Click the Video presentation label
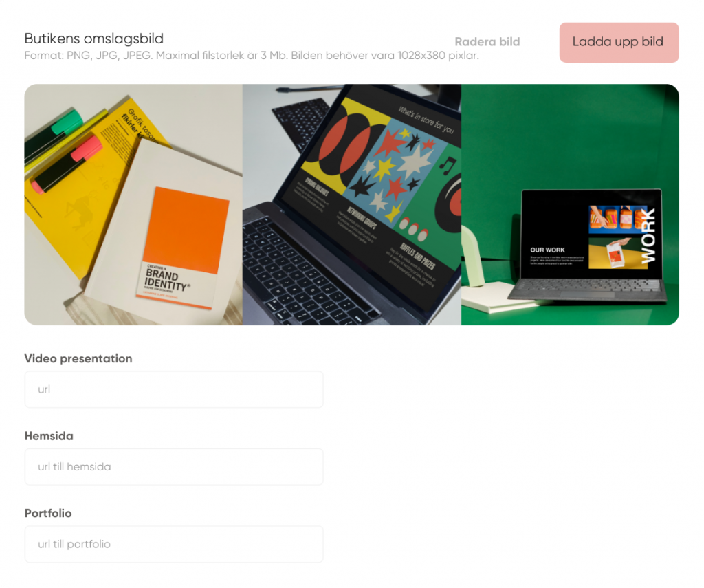The height and width of the screenshot is (588, 704). pyautogui.click(x=78, y=358)
